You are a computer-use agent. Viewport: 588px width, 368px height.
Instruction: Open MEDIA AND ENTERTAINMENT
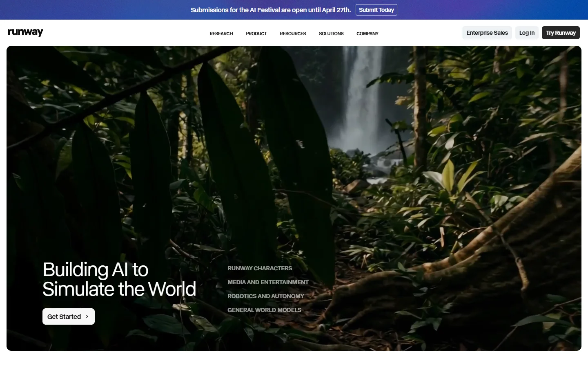(268, 282)
